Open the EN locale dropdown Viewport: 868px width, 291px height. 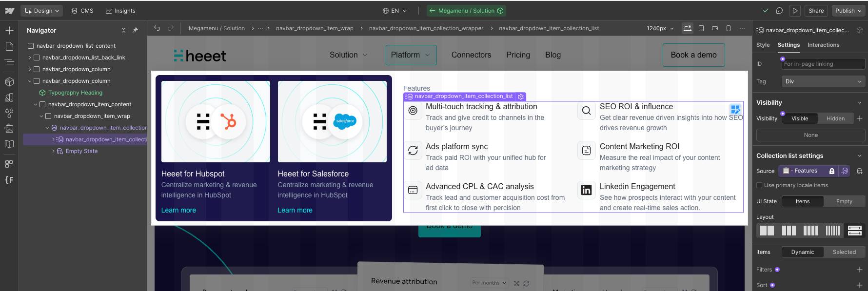coord(395,11)
